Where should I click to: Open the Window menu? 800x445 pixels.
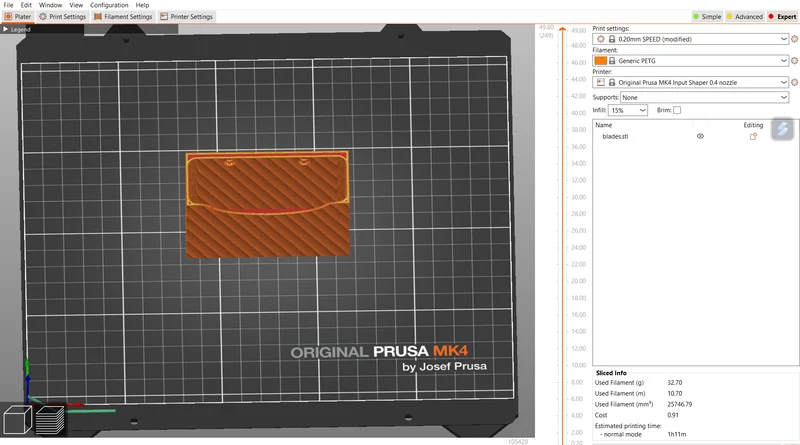click(x=51, y=5)
